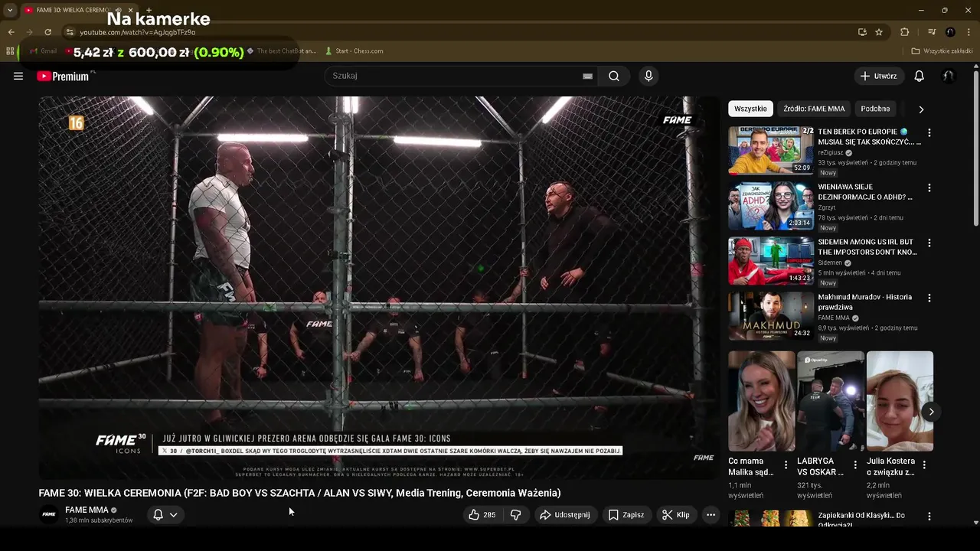Bookmark this page with star icon
The image size is (980, 551).
[x=879, y=32]
